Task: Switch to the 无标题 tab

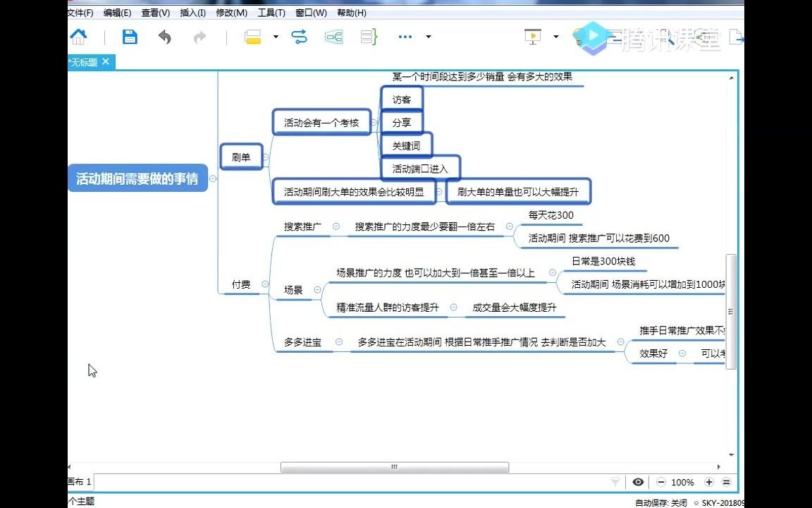Action: point(81,62)
